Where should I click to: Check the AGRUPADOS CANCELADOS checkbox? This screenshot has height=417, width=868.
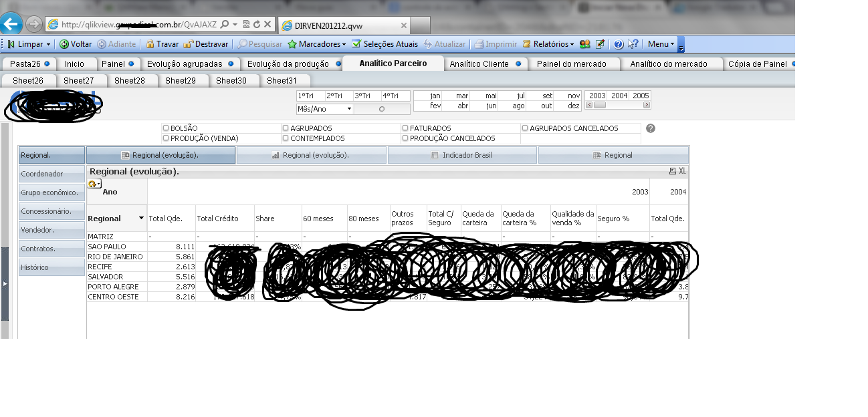pos(525,128)
